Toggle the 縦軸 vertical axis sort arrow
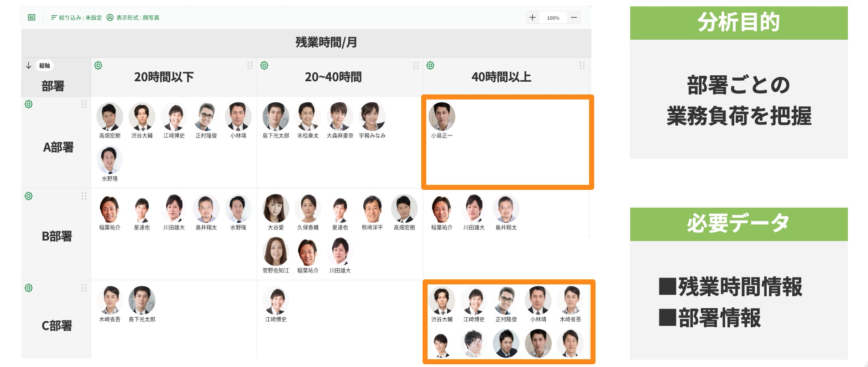Viewport: 868px width, 367px height. pyautogui.click(x=29, y=66)
